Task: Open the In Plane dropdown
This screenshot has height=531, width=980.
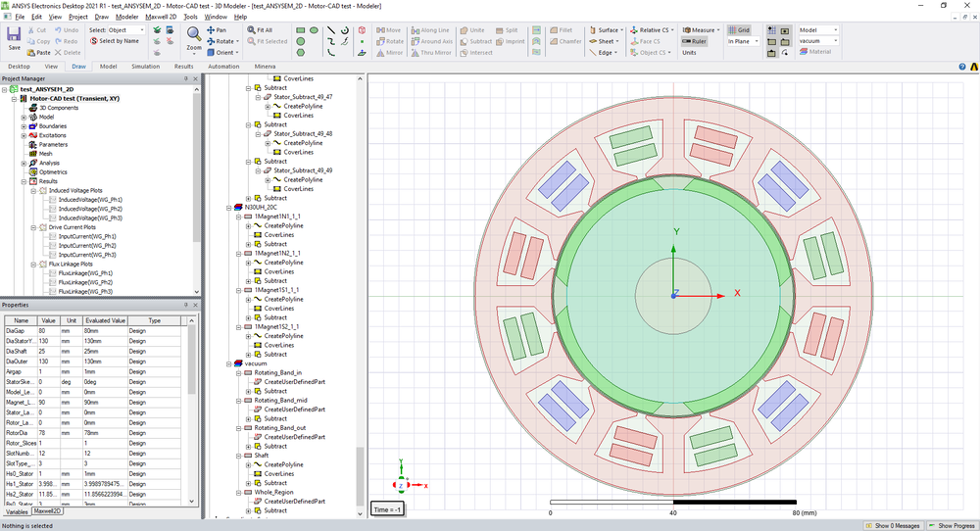Action: tap(743, 41)
